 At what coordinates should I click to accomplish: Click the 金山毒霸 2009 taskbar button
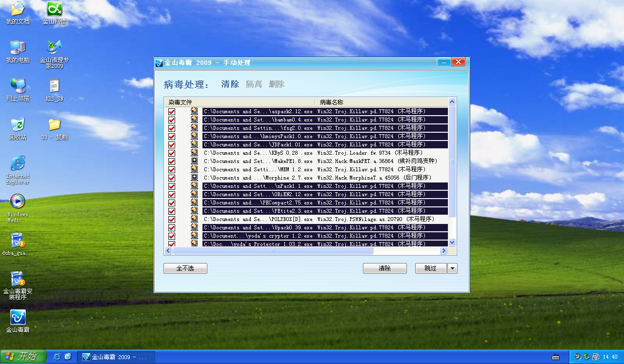117,357
